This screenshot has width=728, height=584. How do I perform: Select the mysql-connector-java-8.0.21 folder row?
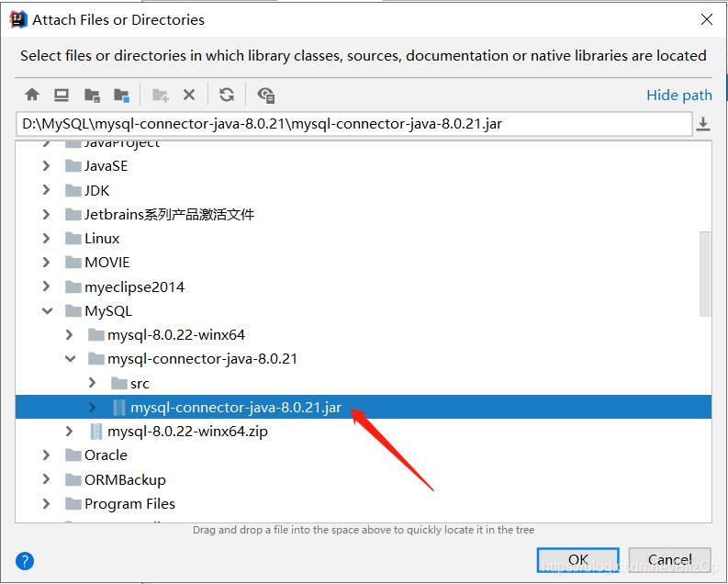[x=364, y=359]
